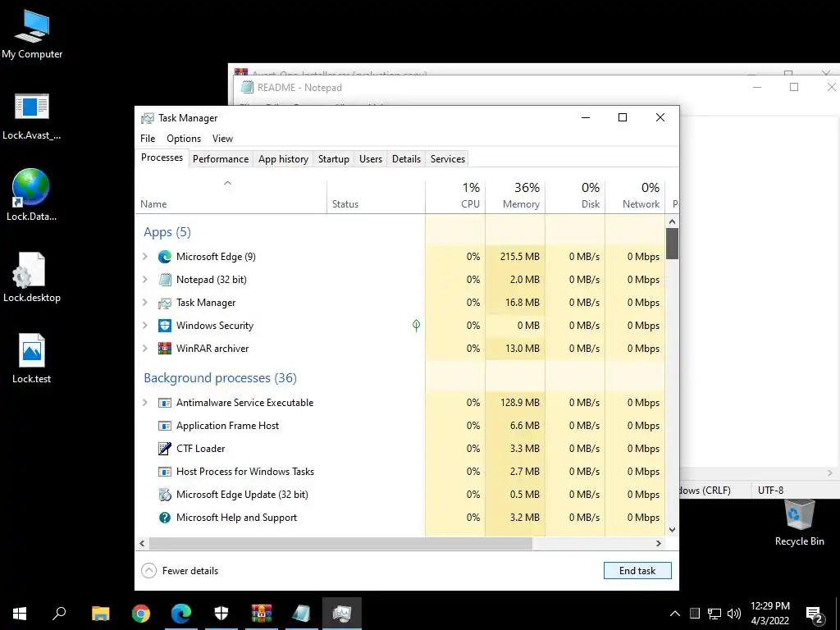The height and width of the screenshot is (630, 840).
Task: Collapse view with Fewer details
Action: pyautogui.click(x=180, y=571)
